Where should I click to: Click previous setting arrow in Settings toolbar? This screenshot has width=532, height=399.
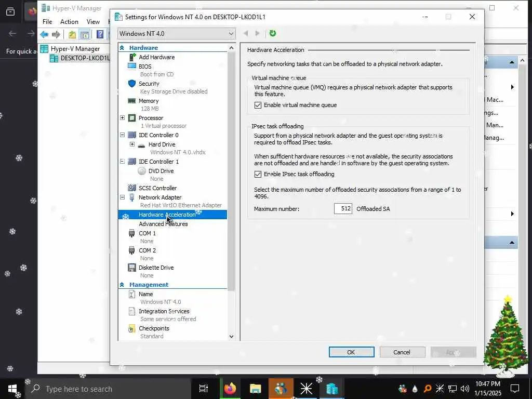coord(246,33)
